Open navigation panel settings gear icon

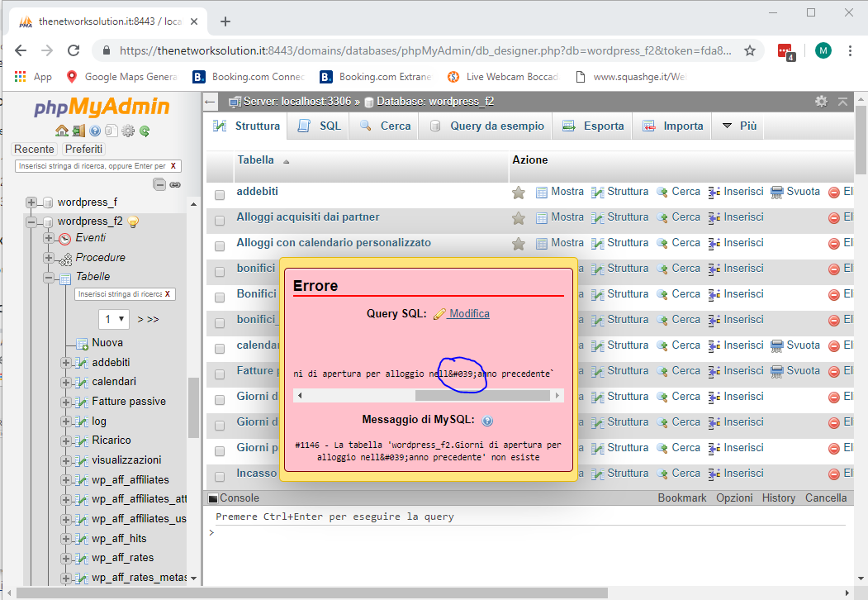pyautogui.click(x=128, y=131)
